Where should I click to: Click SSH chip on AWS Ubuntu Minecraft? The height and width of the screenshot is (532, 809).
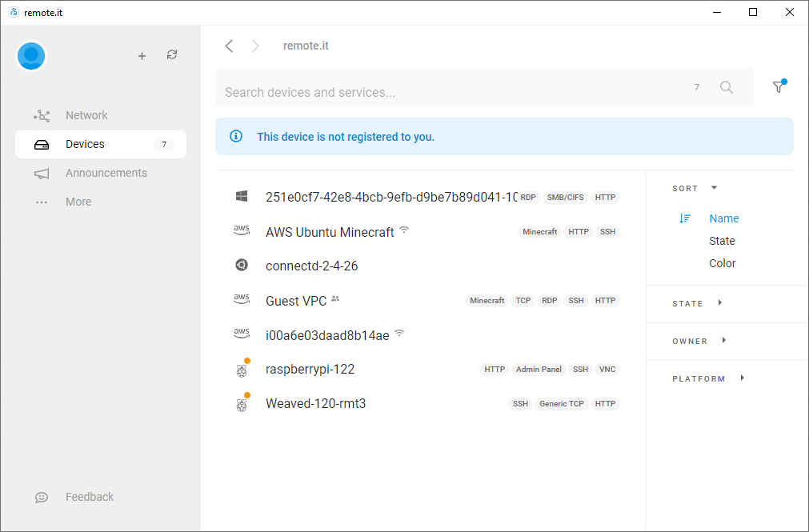(607, 232)
